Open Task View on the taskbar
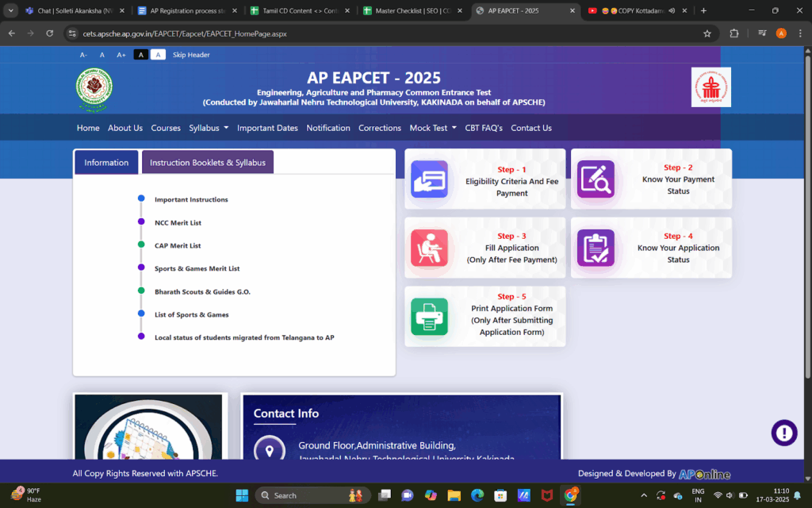This screenshot has height=508, width=812. click(385, 495)
